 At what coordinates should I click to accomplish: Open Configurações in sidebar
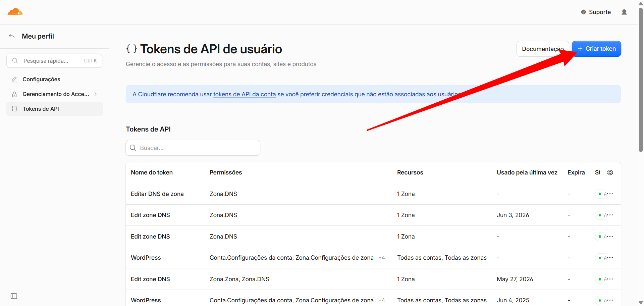pos(54,80)
